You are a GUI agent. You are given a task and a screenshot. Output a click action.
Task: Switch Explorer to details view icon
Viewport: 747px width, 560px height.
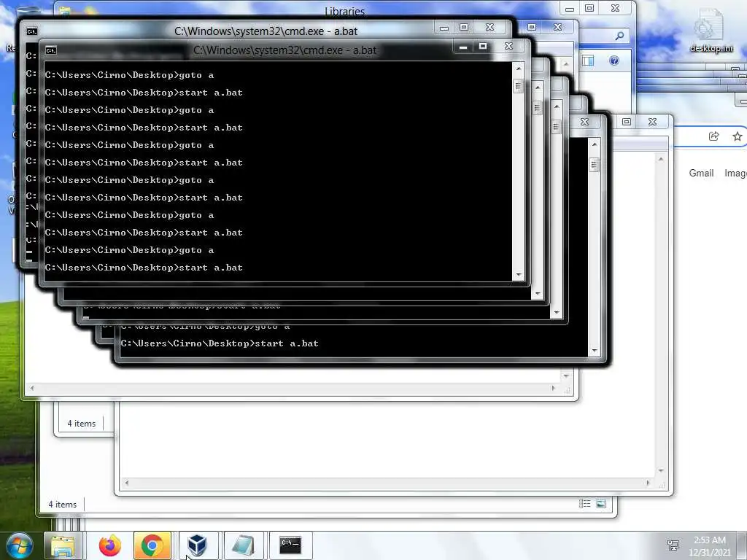pos(584,504)
